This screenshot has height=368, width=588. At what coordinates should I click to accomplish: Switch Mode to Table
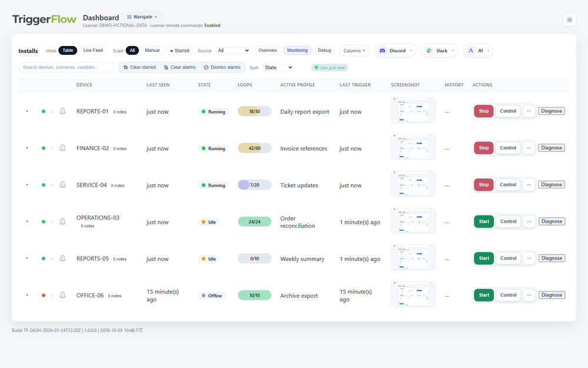pyautogui.click(x=68, y=50)
